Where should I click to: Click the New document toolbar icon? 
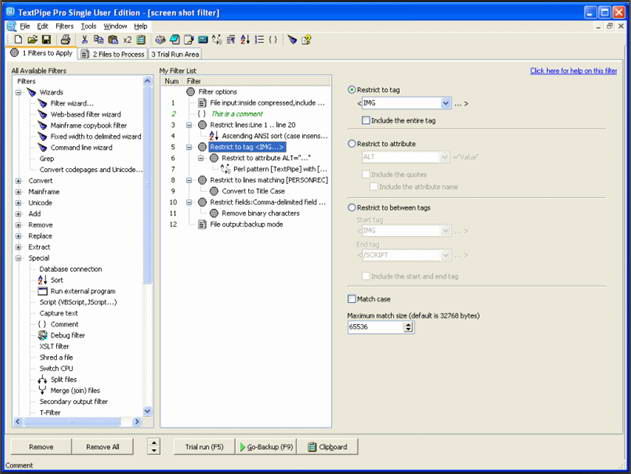(19, 40)
